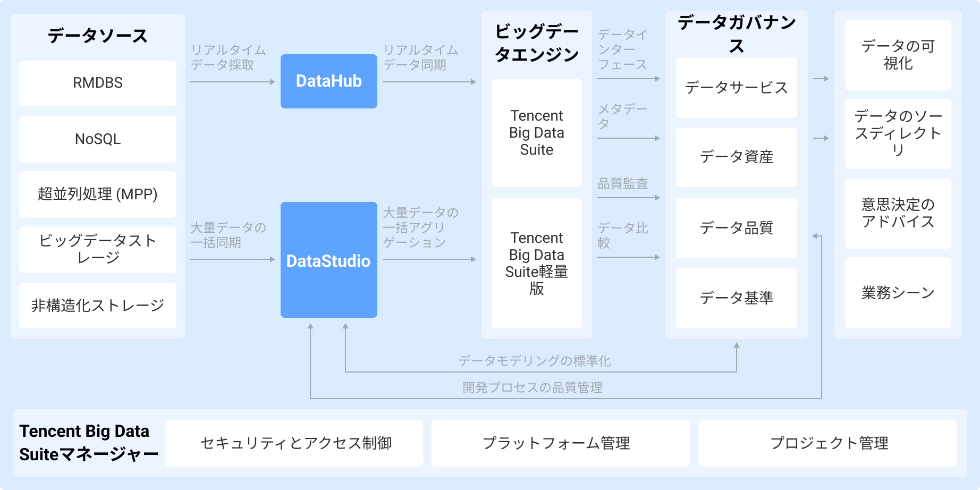This screenshot has width=980, height=490.
Task: Select the DataStudio component block
Action: (x=328, y=261)
